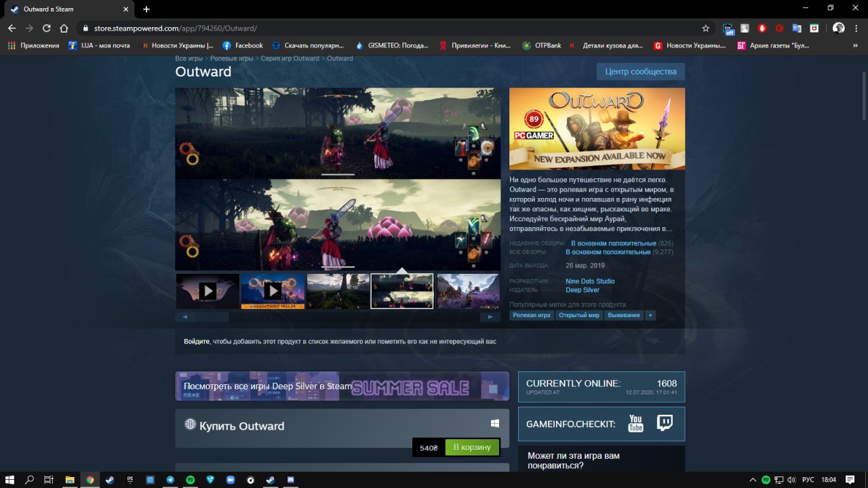This screenshot has height=488, width=868.
Task: Switch the РУС input language indicator
Action: 809,479
